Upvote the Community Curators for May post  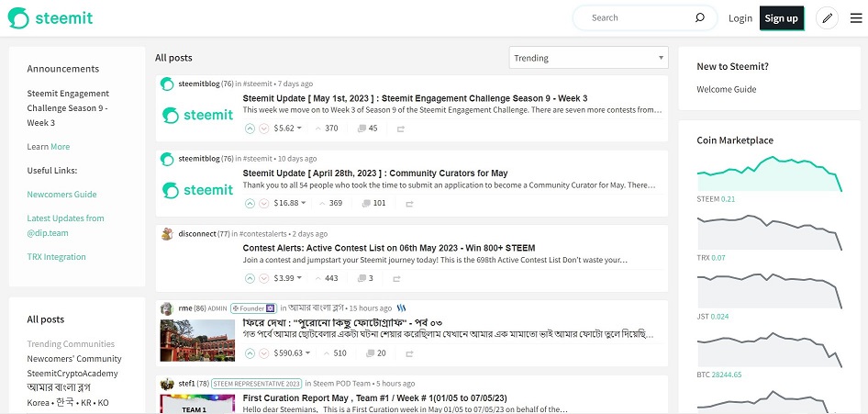250,203
